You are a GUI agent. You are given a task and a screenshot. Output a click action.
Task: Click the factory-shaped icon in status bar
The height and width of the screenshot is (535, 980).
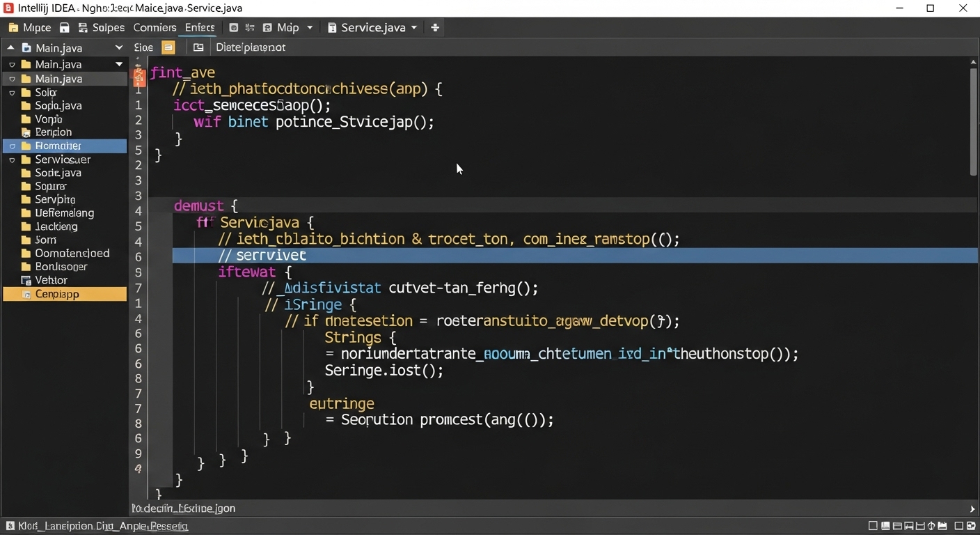942,526
